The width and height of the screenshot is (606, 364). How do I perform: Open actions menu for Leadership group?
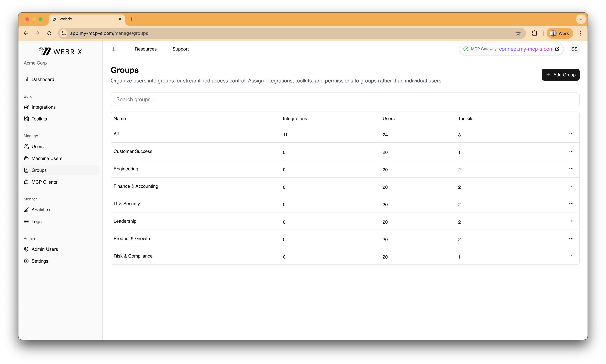click(571, 221)
